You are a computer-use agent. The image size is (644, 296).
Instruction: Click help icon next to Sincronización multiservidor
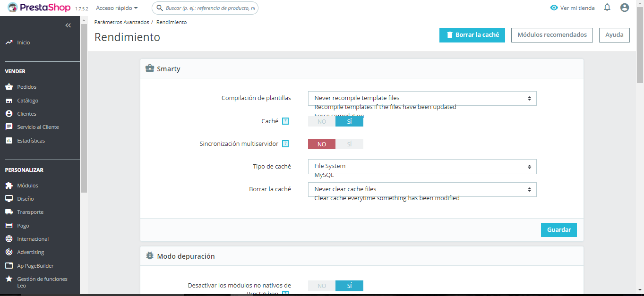pyautogui.click(x=285, y=144)
